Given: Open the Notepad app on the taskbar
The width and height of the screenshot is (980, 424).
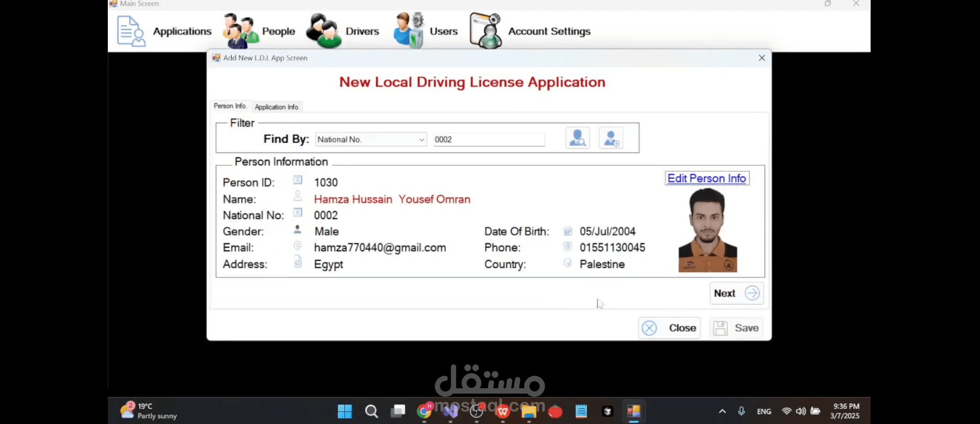Looking at the screenshot, I should [581, 411].
